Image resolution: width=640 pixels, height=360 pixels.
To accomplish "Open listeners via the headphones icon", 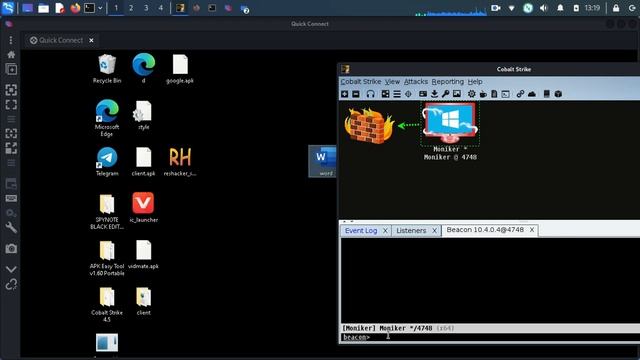I will [370, 94].
